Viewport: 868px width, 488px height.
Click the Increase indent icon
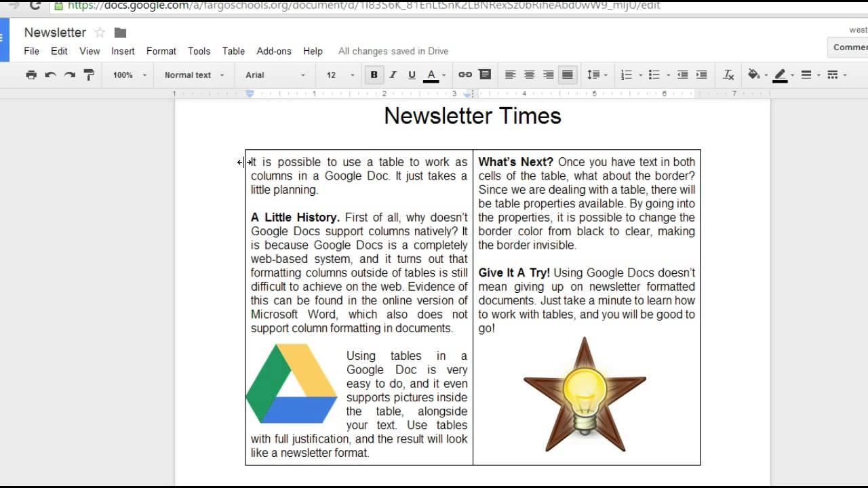point(702,75)
